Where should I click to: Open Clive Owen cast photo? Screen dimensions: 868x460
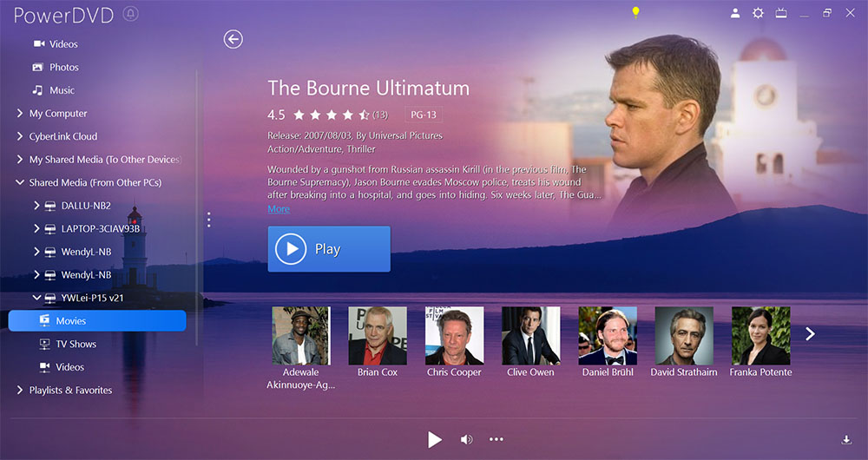point(531,335)
